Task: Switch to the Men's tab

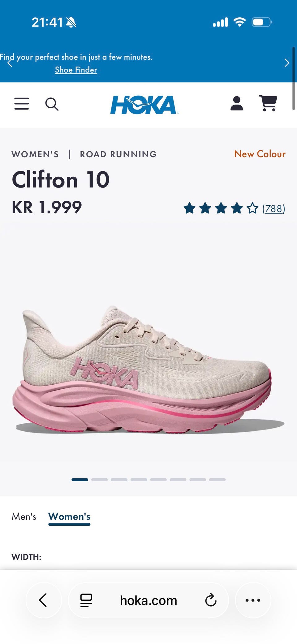Action: coord(24,516)
